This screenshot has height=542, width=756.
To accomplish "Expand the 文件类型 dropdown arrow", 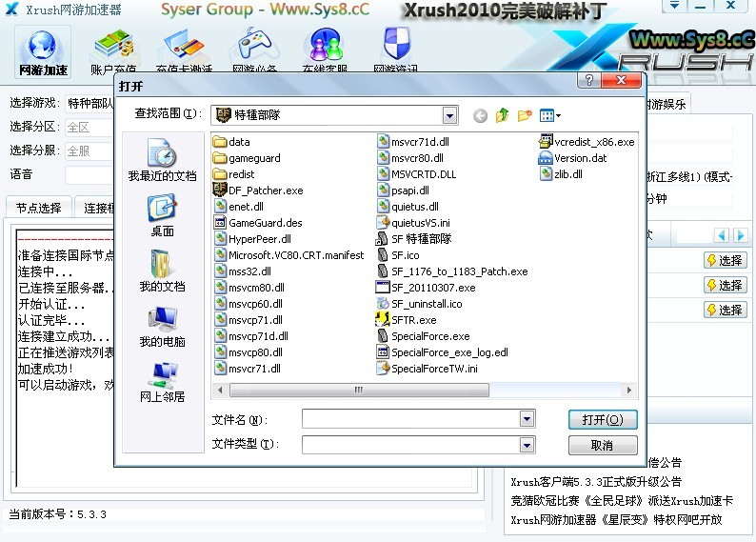I will click(527, 445).
